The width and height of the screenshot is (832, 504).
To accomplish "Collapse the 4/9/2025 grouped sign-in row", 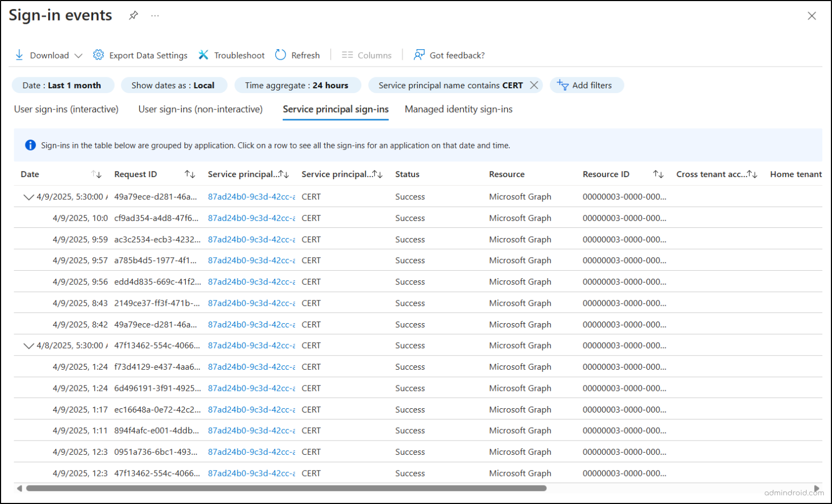I will click(x=29, y=197).
